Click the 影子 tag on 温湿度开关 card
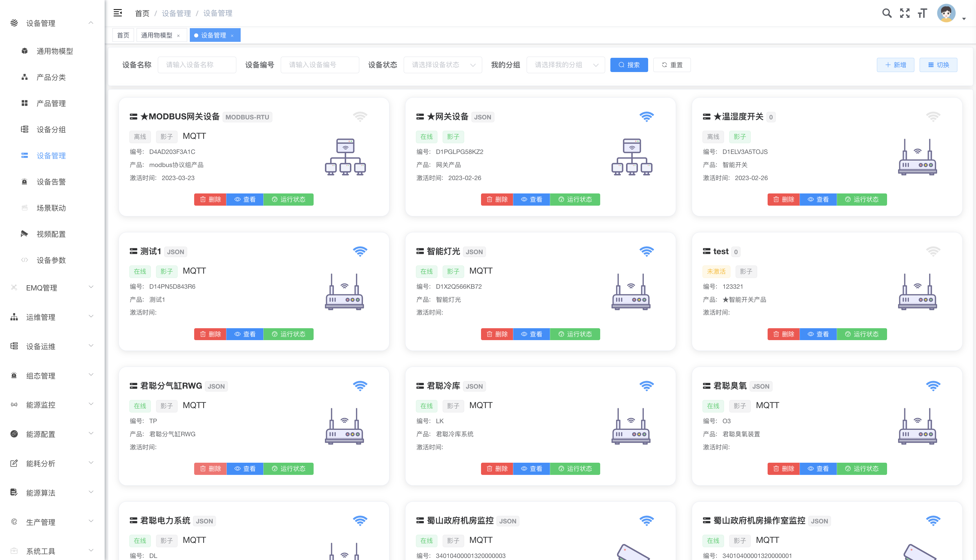 point(739,137)
